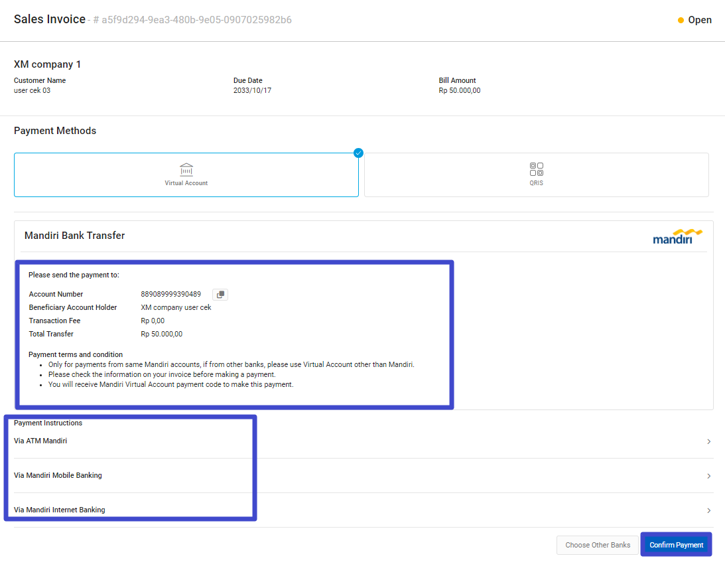Click the Transaction Fee label
Viewport: 725px width, 588px height.
pos(54,321)
